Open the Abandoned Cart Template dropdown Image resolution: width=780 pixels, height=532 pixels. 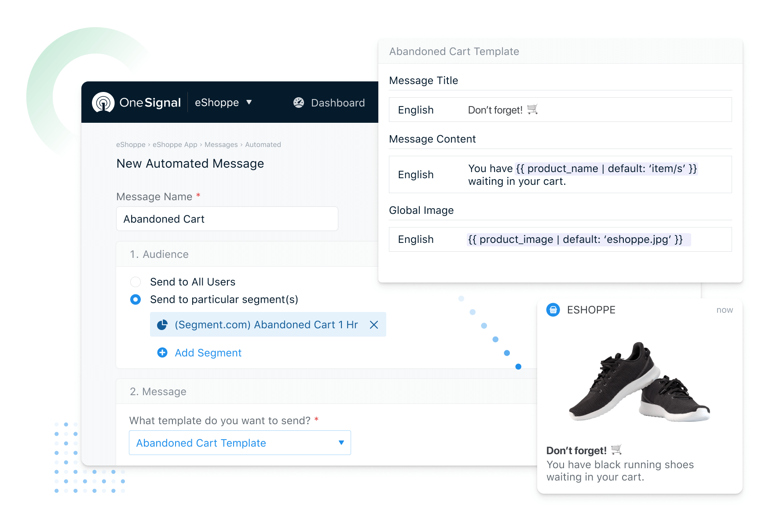point(240,443)
